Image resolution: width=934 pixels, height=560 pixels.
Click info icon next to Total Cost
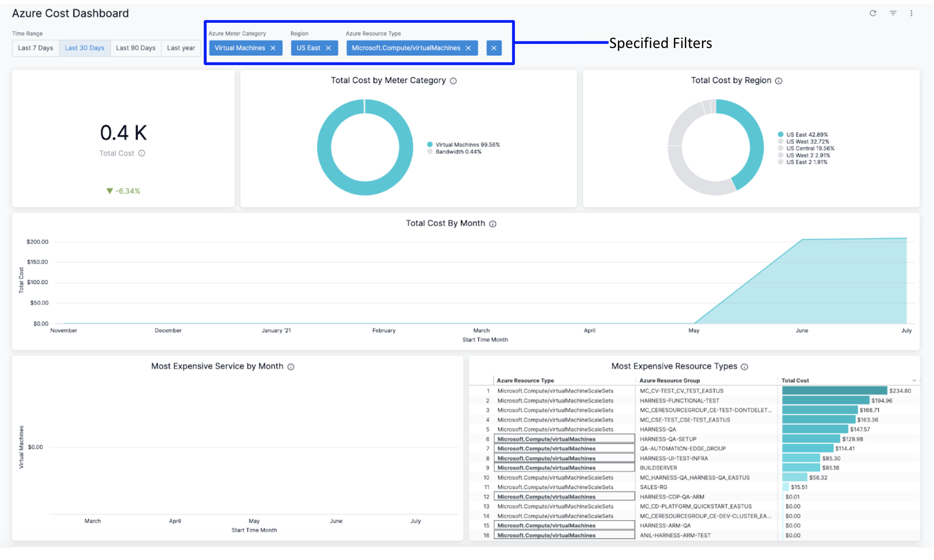pyautogui.click(x=142, y=153)
